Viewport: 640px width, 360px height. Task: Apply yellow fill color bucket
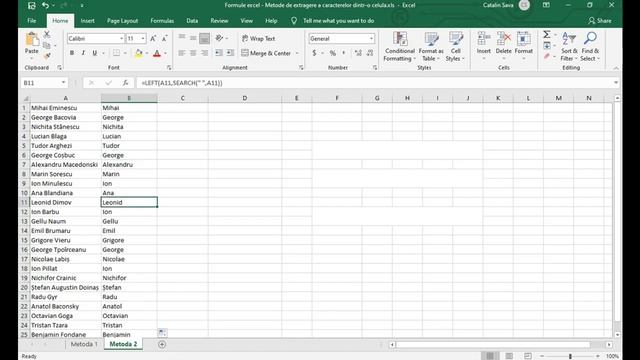point(138,53)
